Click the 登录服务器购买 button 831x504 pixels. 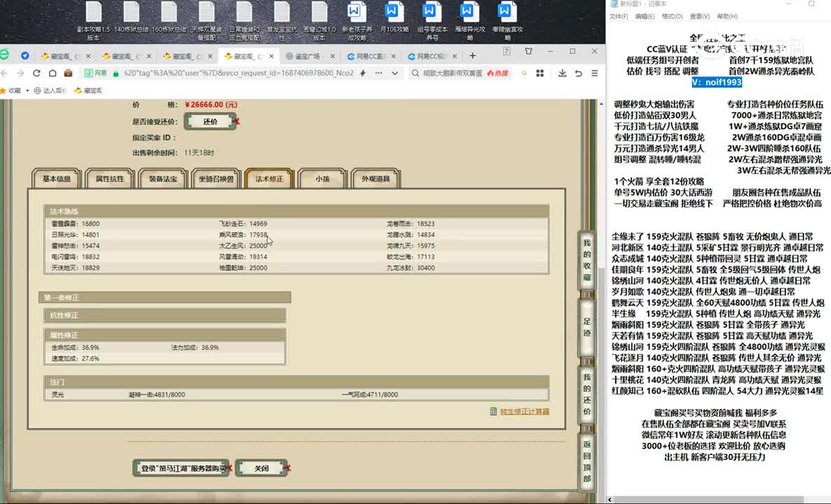point(181,468)
